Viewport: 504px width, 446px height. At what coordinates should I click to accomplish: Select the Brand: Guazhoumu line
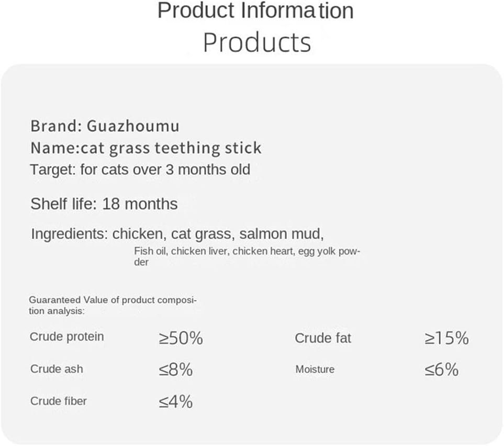point(105,126)
